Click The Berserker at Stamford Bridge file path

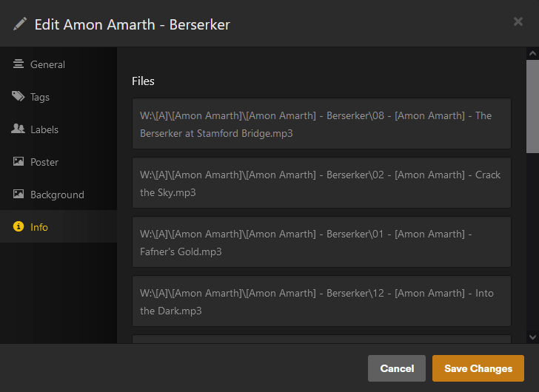[321, 124]
